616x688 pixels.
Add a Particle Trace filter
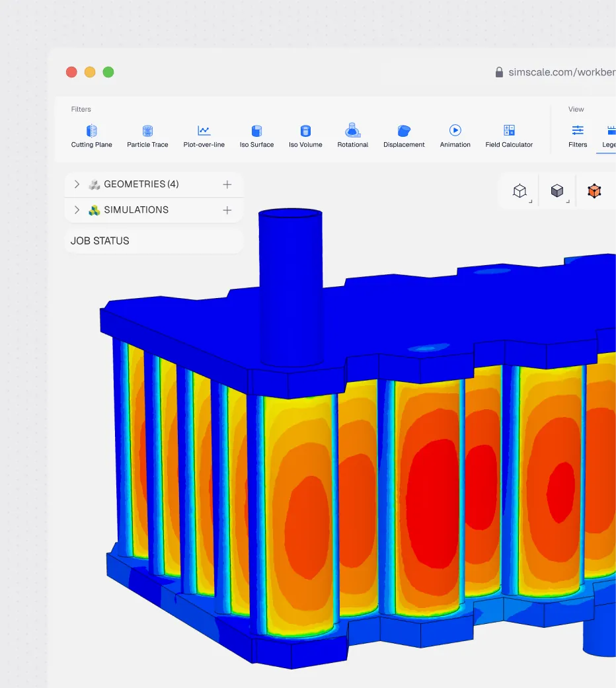tap(147, 136)
